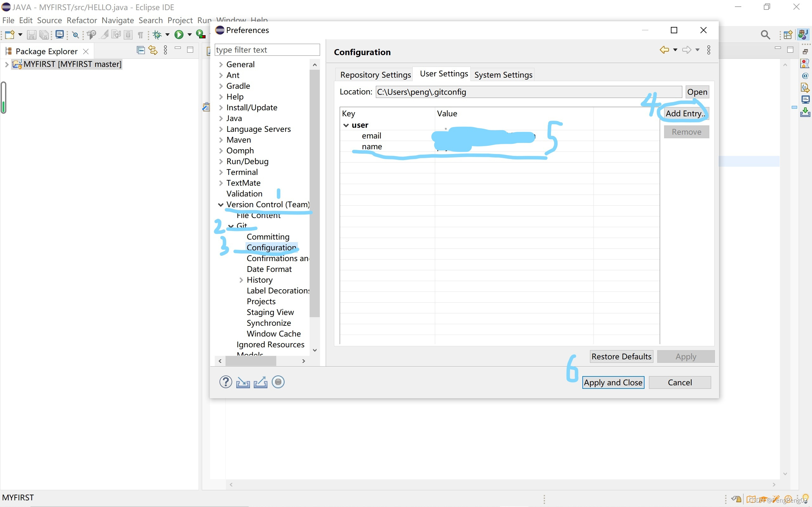Switch to the System Settings tab

click(x=503, y=75)
